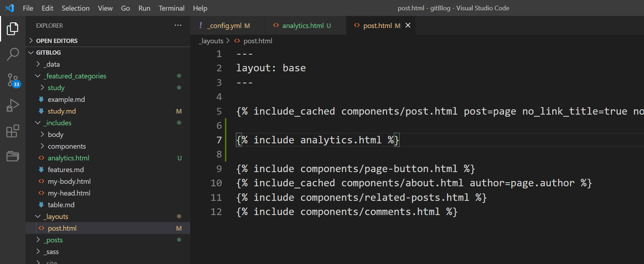Collapse the _featured_categories folder
The image size is (644, 264).
click(38, 76)
